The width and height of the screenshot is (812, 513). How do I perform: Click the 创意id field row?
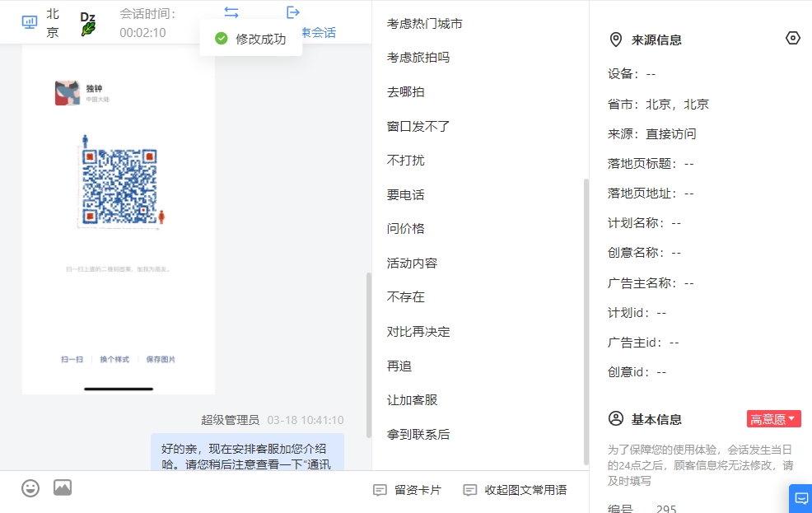pos(637,371)
